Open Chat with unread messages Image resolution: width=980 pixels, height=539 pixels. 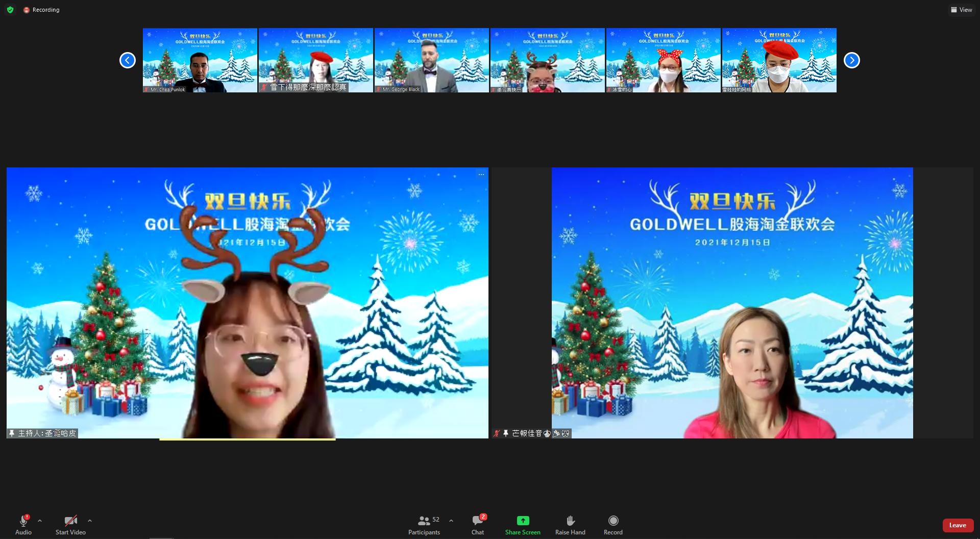point(478,525)
